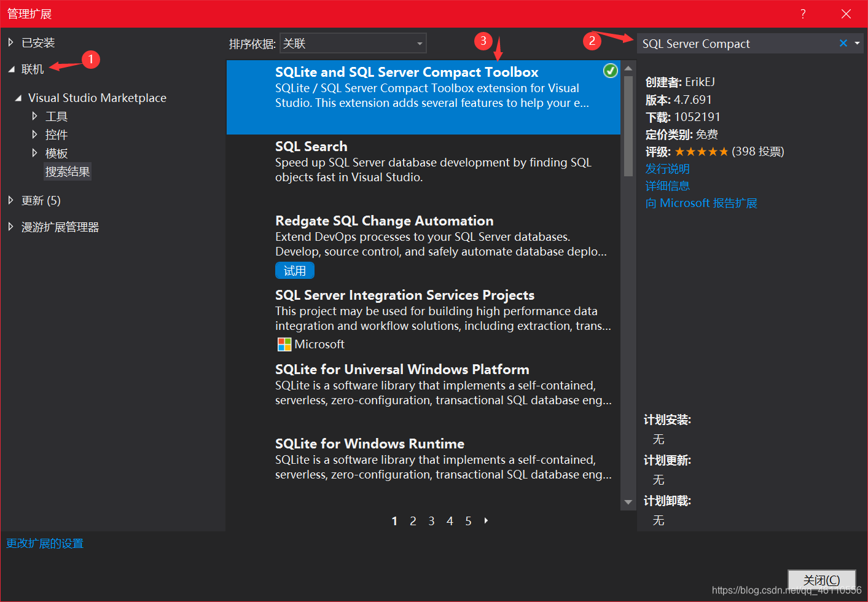Viewport: 868px width, 602px height.
Task: Click the scrollbar up arrow in results list
Action: [628, 68]
